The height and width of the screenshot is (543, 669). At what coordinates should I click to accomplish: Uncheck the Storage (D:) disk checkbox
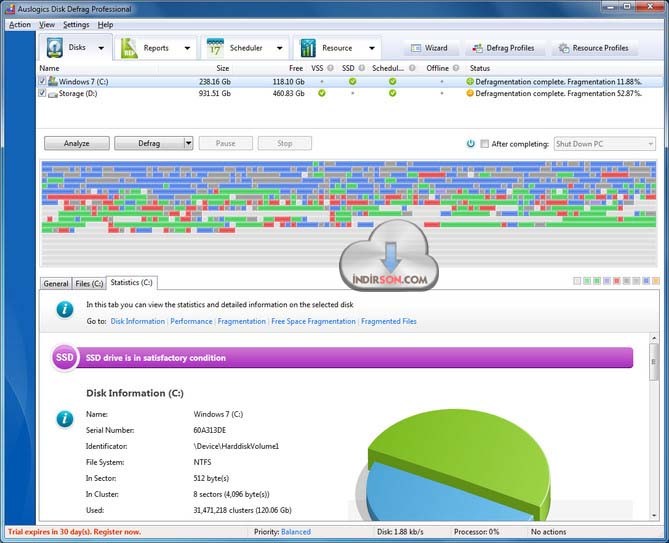pyautogui.click(x=42, y=93)
